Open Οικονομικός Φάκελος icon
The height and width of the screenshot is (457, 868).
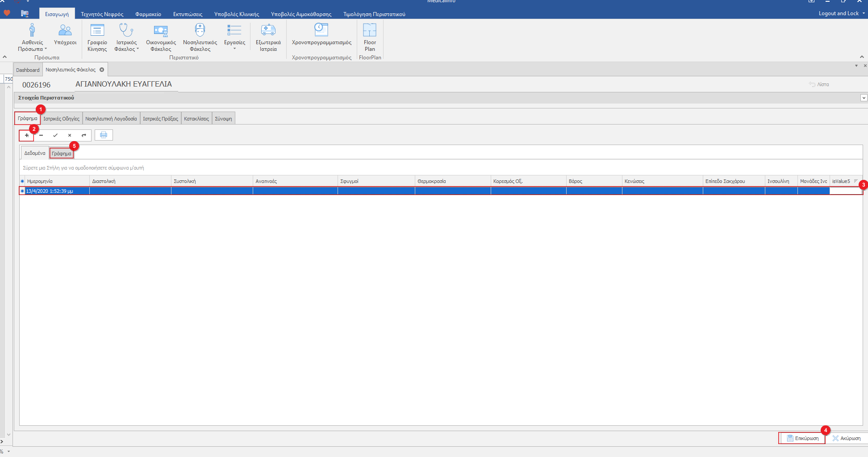coord(161,31)
